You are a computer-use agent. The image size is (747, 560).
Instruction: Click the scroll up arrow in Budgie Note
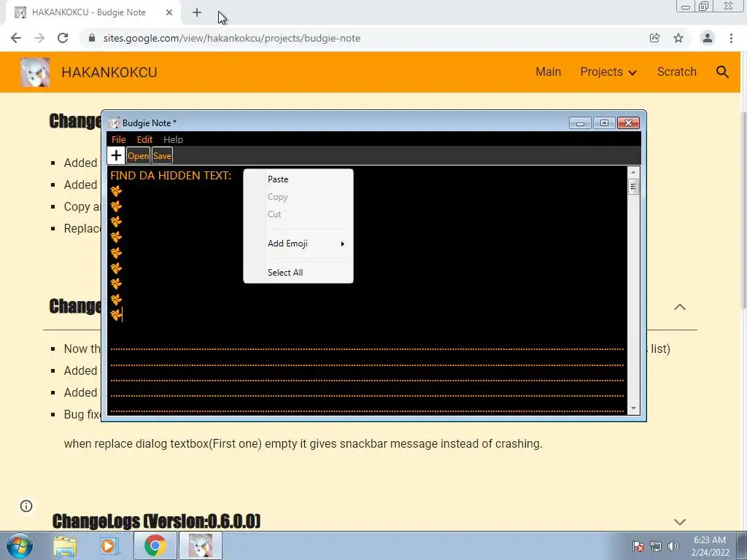[633, 172]
